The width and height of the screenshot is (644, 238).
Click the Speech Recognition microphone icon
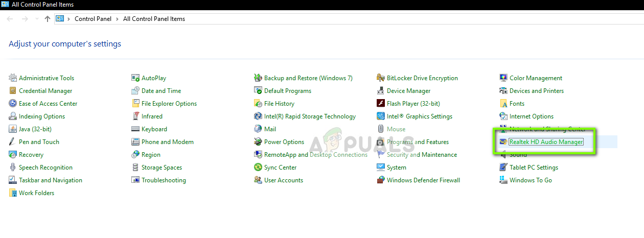[x=13, y=167]
